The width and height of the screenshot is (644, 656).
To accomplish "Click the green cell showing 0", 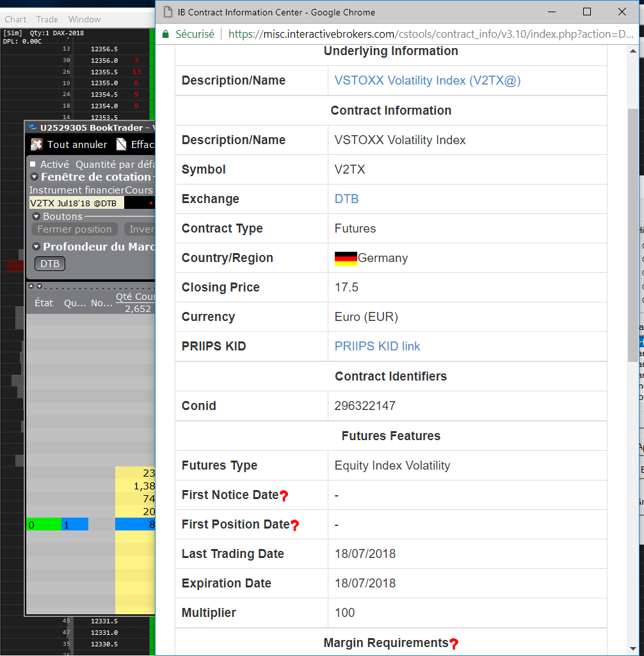I will 44,524.
